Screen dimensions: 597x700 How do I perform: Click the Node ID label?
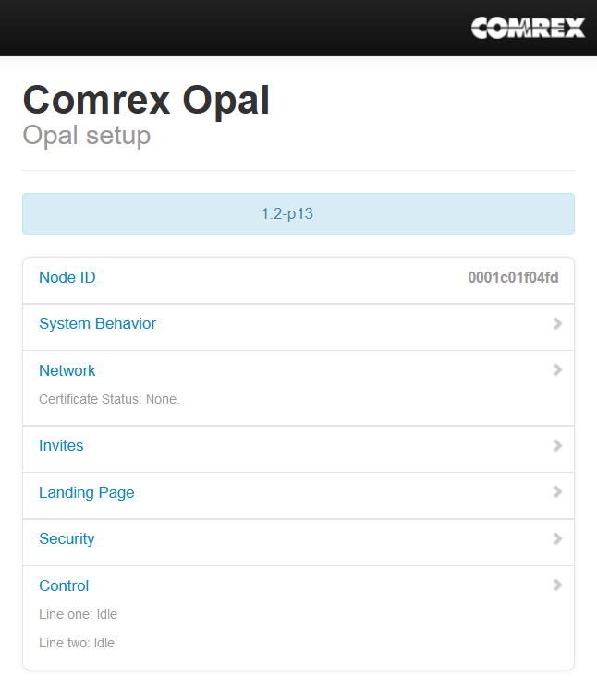[67, 277]
